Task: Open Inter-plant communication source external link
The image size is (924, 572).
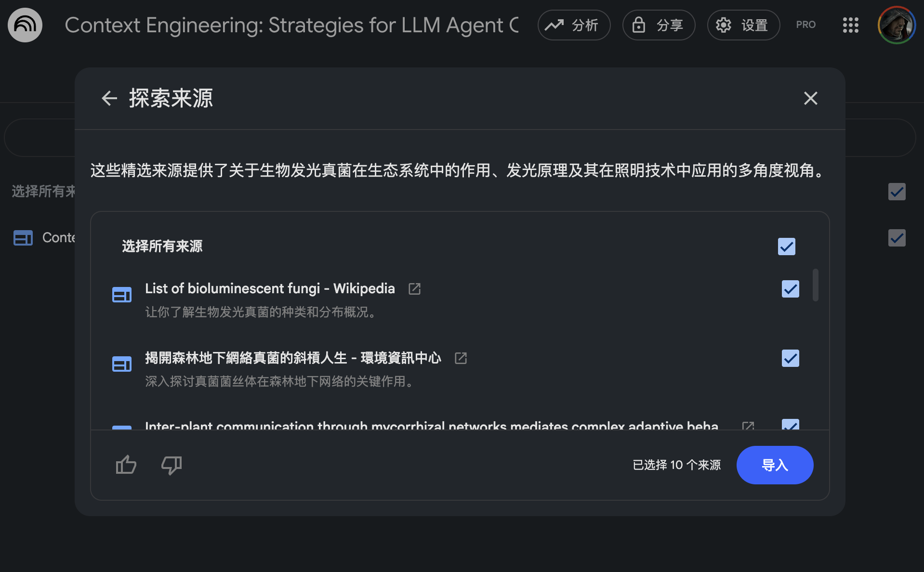Action: (x=748, y=426)
